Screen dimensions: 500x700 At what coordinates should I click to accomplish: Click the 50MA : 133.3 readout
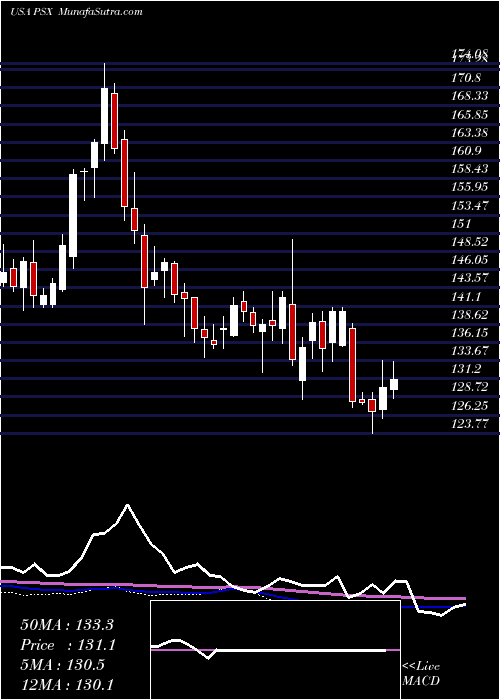tap(68, 624)
